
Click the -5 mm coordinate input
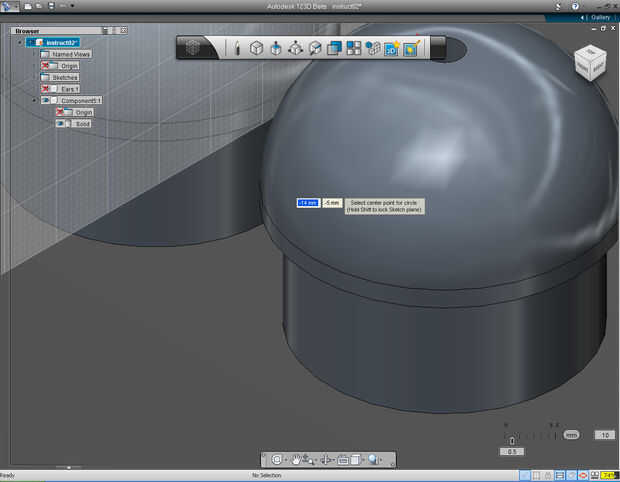coord(332,203)
